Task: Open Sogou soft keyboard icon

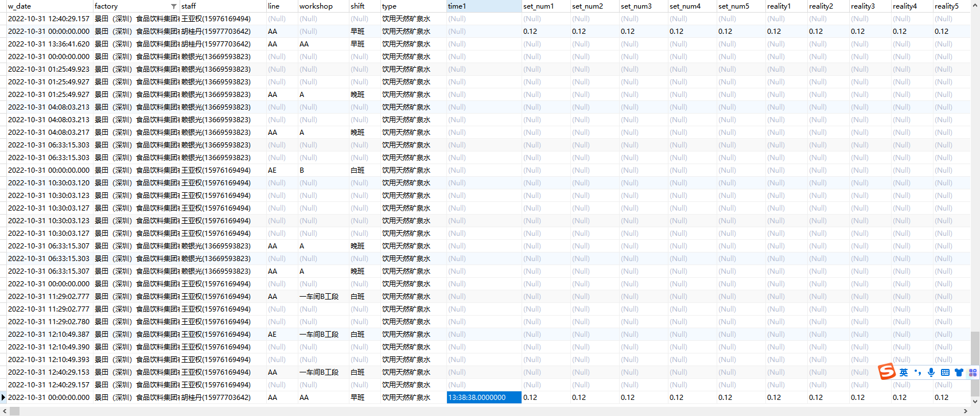Action: pos(945,372)
